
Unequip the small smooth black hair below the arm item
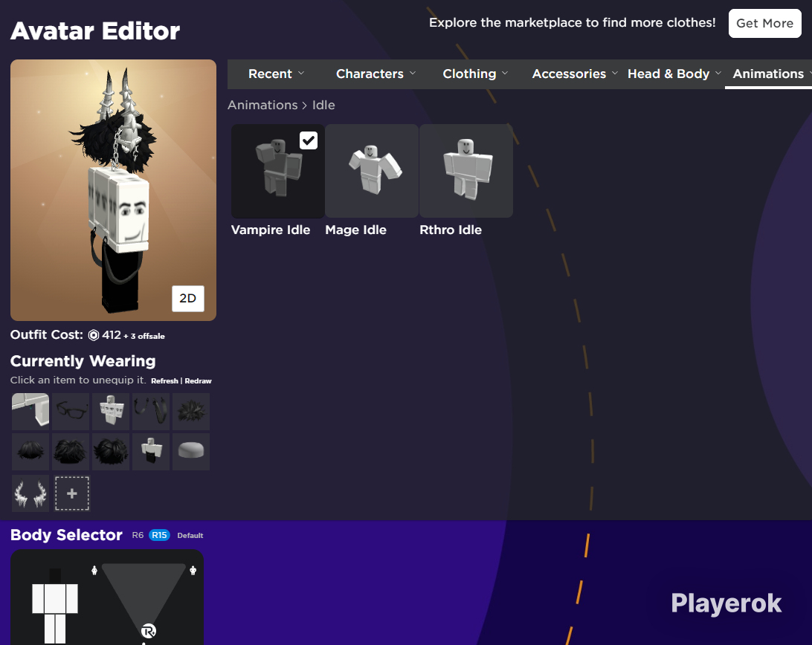coord(30,451)
